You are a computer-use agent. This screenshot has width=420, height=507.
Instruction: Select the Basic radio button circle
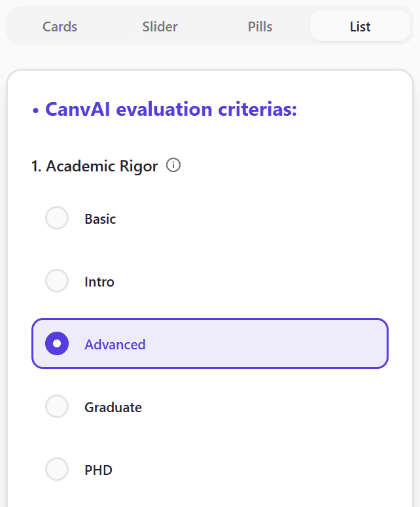pyautogui.click(x=57, y=219)
